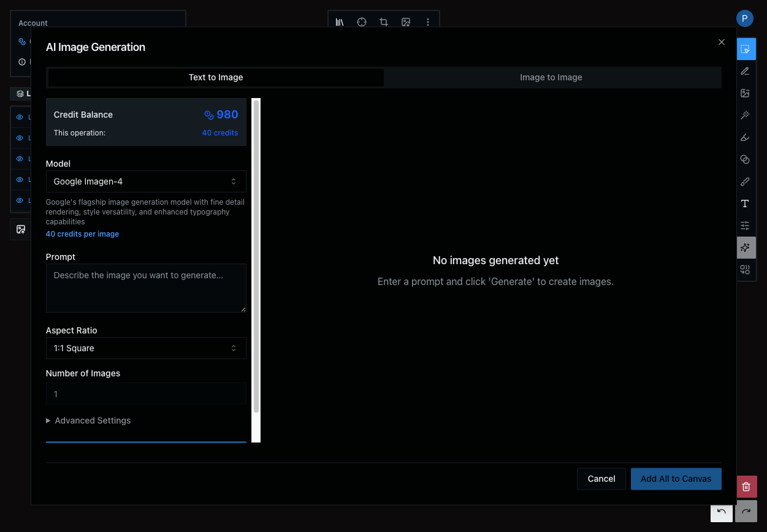This screenshot has width=767, height=532.
Task: Choose the Text tool
Action: pos(745,203)
